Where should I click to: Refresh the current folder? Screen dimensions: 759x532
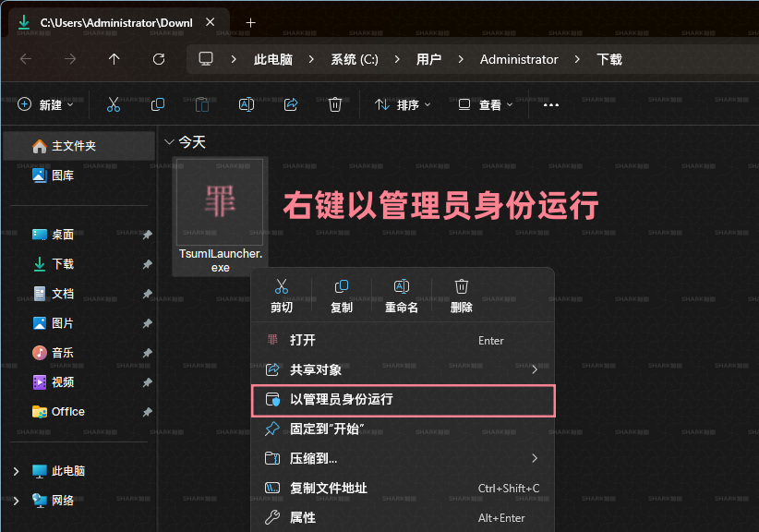159,59
